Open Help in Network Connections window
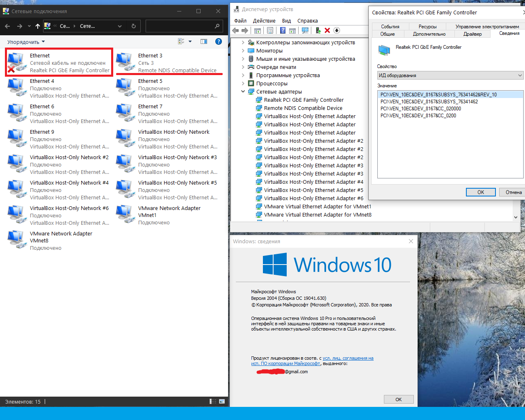This screenshot has width=525, height=420. click(219, 41)
